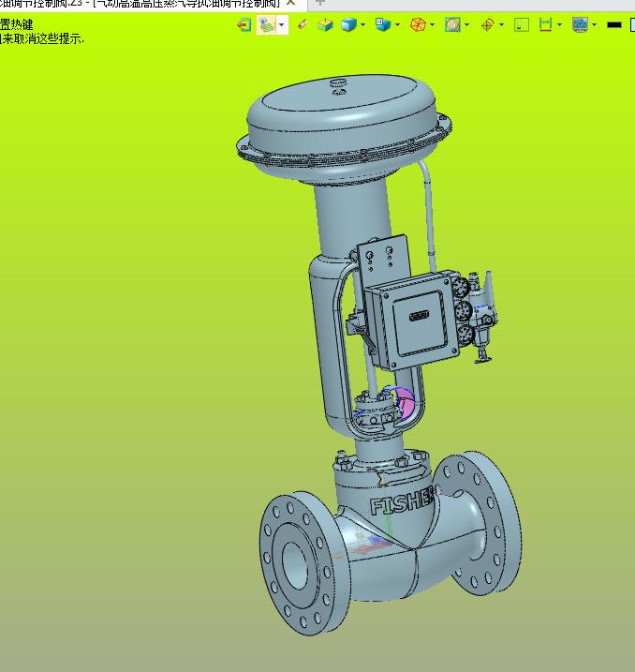
Task: Add a new document tab with plus
Action: click(x=320, y=3)
